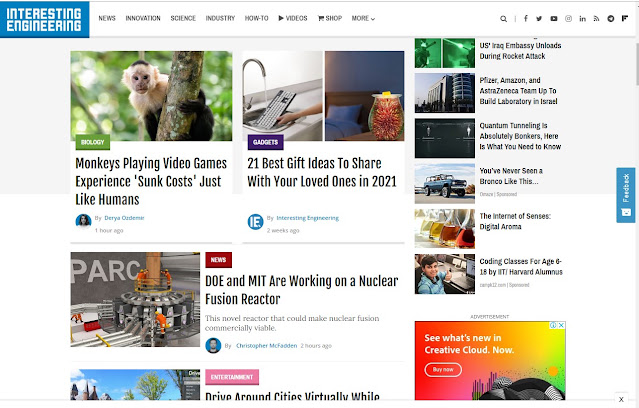Click the Entertainment category tag

pyautogui.click(x=232, y=377)
